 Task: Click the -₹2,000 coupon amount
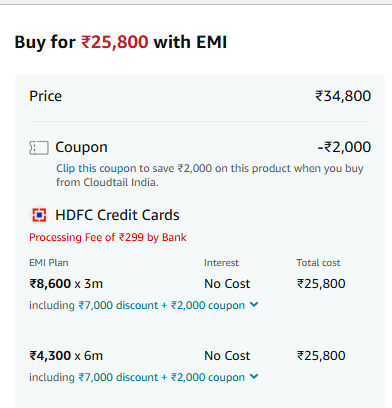(344, 147)
